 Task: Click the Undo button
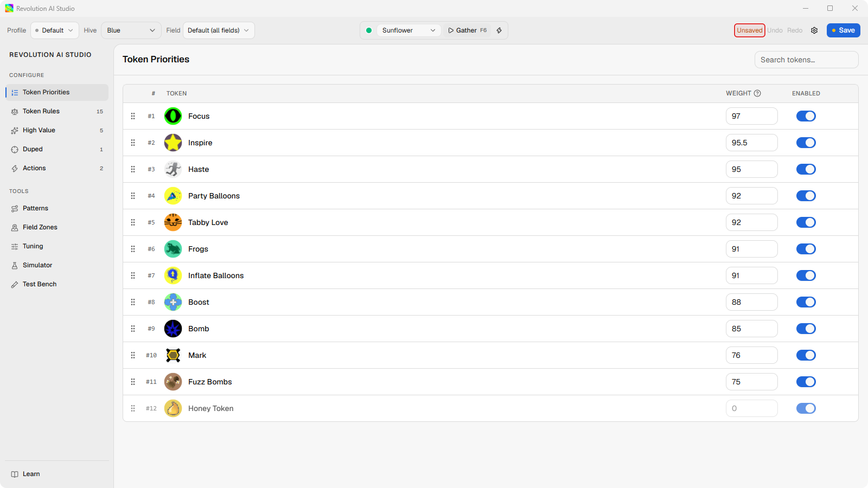(x=775, y=30)
